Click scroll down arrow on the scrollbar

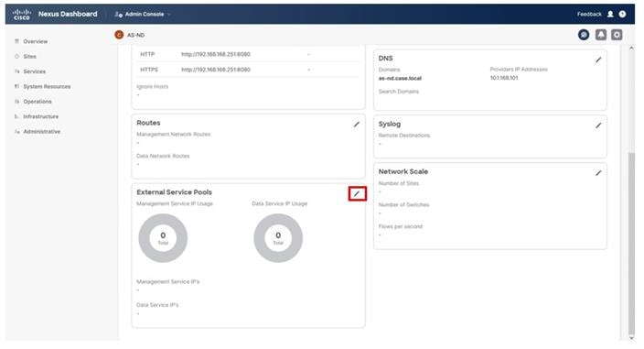[x=631, y=338]
